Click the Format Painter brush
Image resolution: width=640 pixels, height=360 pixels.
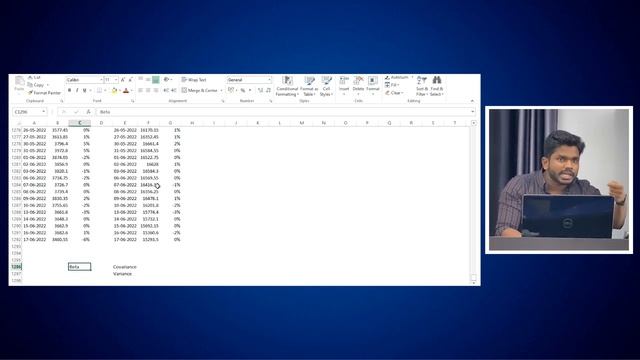click(x=30, y=93)
